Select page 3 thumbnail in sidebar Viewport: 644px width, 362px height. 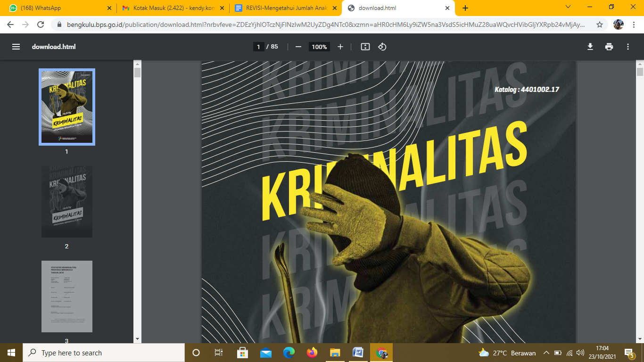click(66, 296)
